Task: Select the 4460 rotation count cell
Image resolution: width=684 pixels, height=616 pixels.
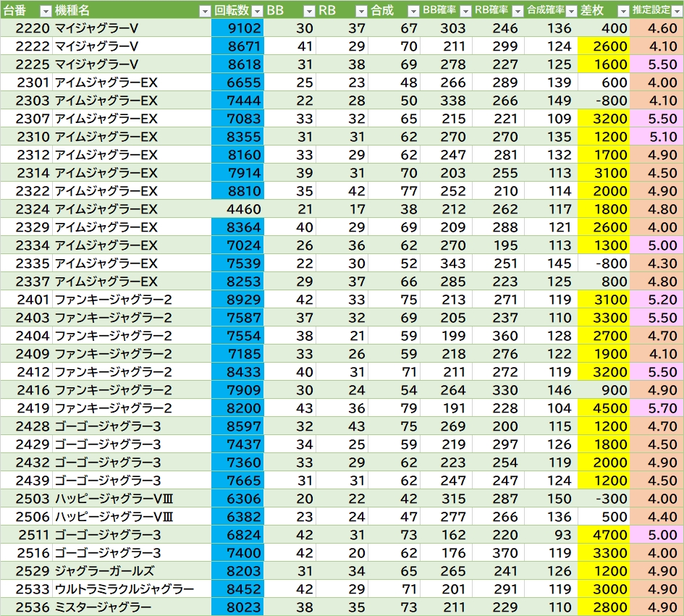Action: click(238, 209)
